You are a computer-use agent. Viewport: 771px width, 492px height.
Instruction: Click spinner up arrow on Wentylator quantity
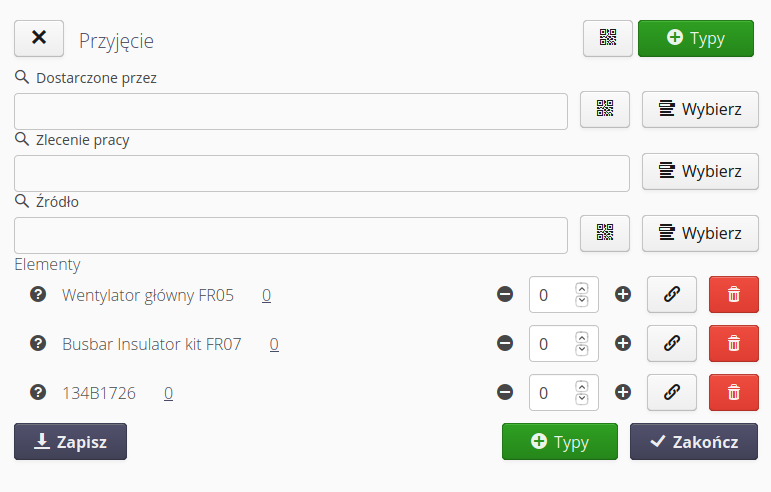tap(582, 289)
